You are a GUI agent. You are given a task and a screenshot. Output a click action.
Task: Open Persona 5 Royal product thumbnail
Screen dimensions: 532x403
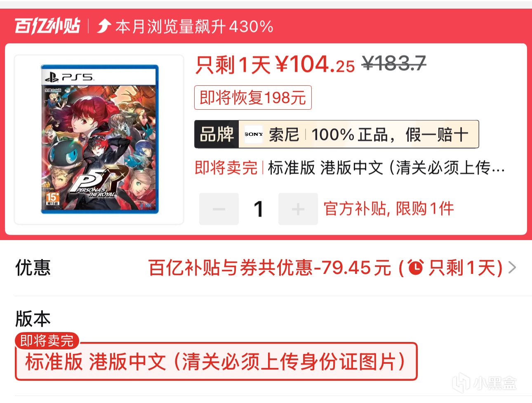tap(99, 139)
